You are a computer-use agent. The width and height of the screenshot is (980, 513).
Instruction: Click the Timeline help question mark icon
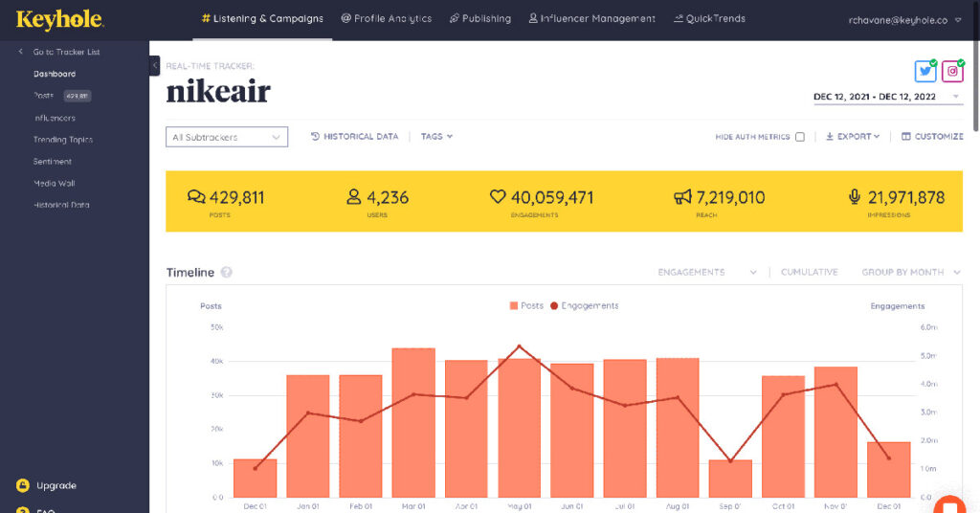click(x=227, y=273)
